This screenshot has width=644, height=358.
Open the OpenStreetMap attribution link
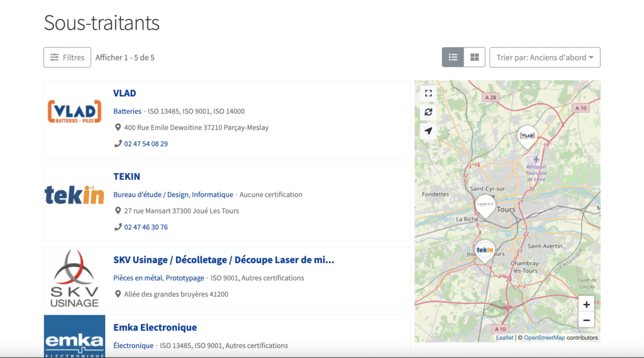[544, 338]
